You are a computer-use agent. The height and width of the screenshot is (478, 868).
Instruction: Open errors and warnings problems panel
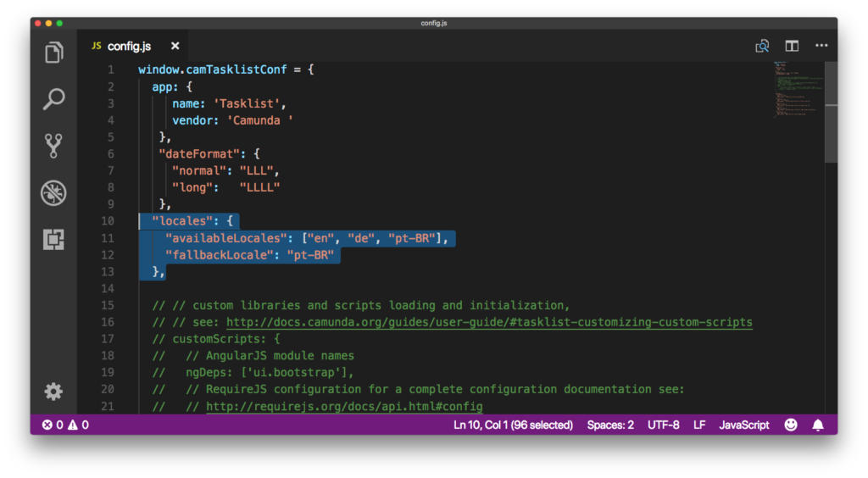tap(65, 425)
